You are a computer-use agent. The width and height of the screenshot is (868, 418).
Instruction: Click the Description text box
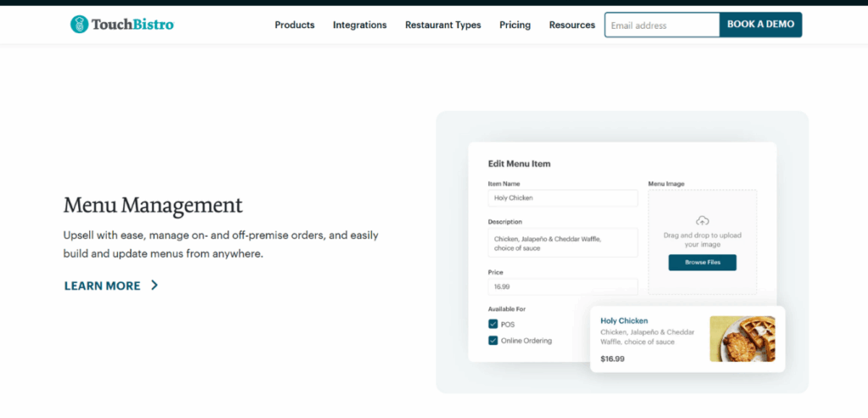[563, 242]
